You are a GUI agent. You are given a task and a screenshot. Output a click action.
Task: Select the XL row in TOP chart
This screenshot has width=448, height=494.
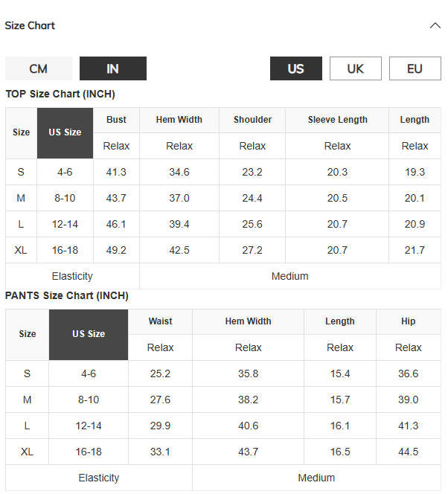(223, 250)
